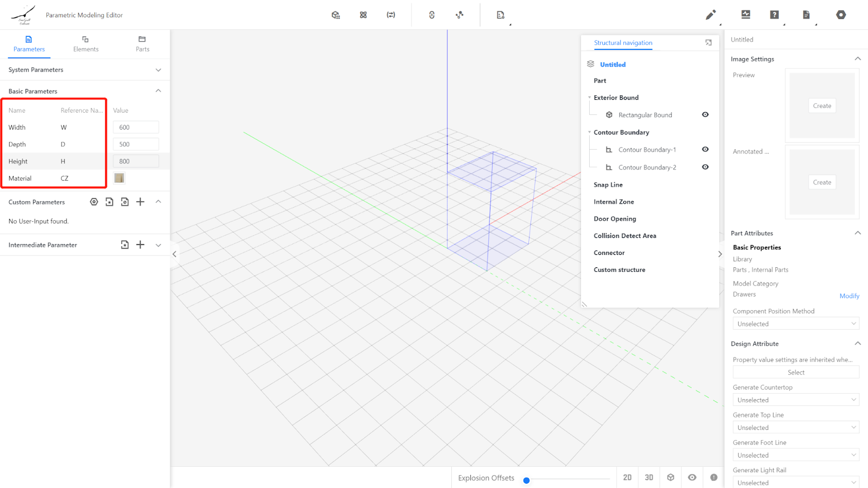
Task: Click the Width value input field
Action: pos(136,127)
